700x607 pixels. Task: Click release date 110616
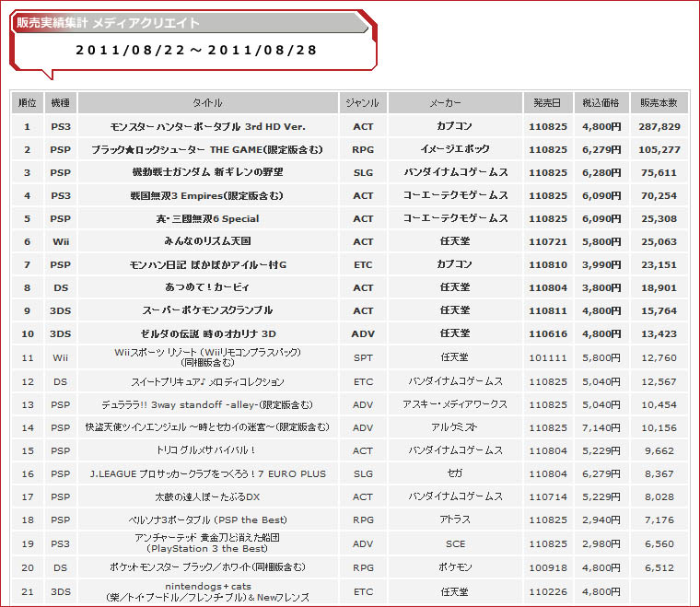tap(548, 333)
